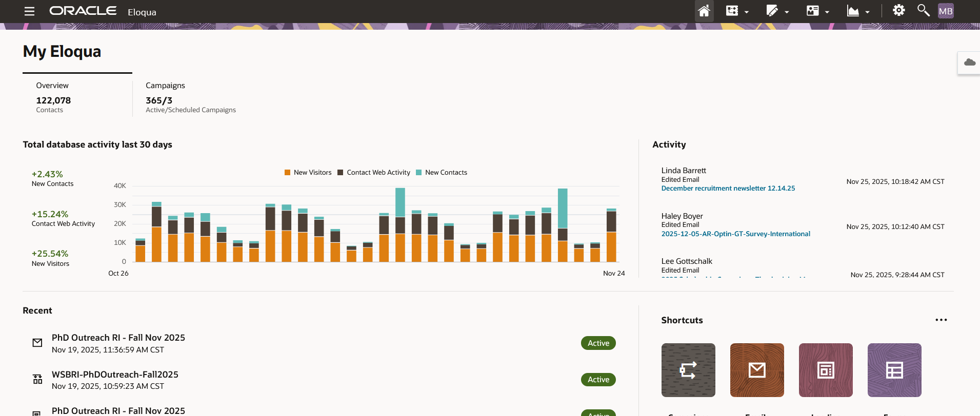Open the Campaigns shortcut tile
This screenshot has width=980, height=416.
[688, 370]
